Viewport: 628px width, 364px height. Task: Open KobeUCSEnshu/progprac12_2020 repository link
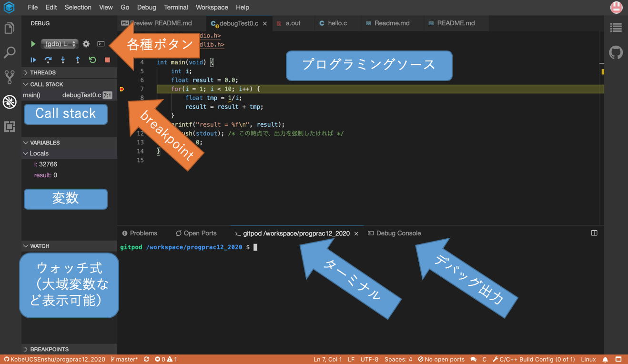(x=54, y=359)
